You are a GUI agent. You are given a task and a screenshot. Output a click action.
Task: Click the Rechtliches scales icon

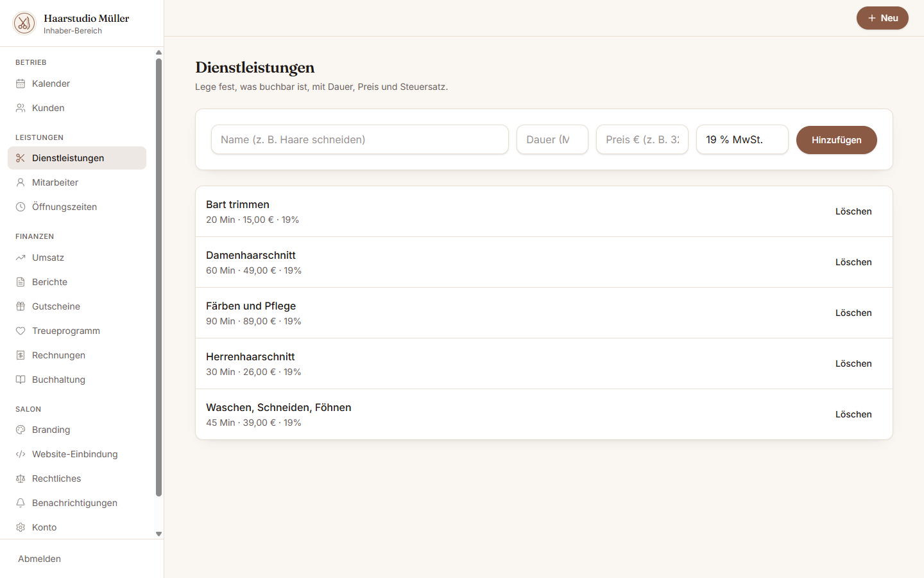(x=21, y=478)
